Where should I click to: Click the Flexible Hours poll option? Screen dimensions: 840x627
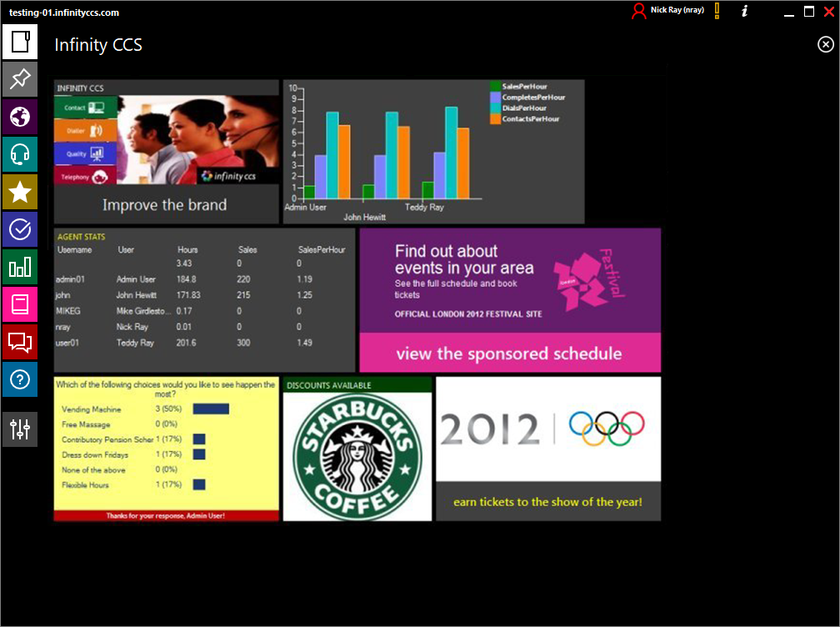pyautogui.click(x=85, y=485)
